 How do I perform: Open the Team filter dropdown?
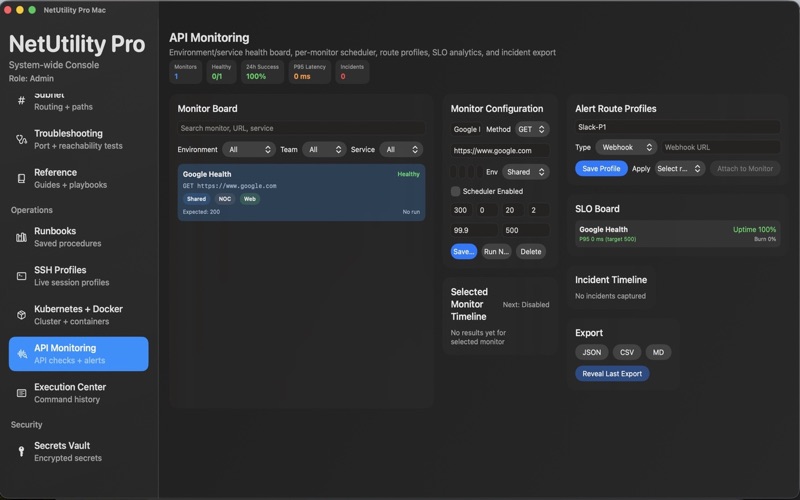324,149
